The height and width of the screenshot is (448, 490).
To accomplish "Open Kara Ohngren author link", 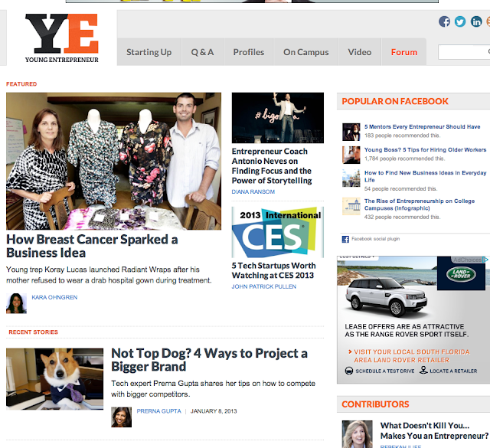I will pos(54,297).
